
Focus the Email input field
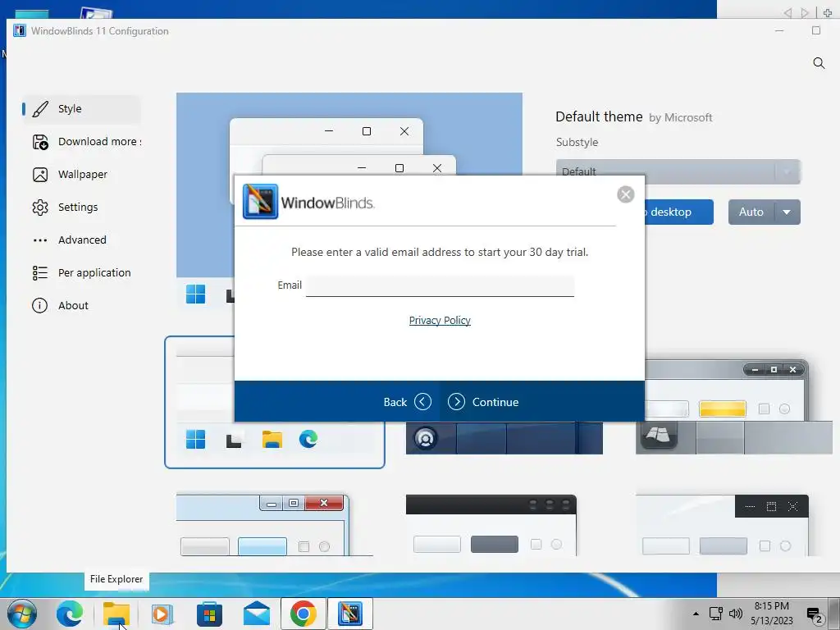440,286
